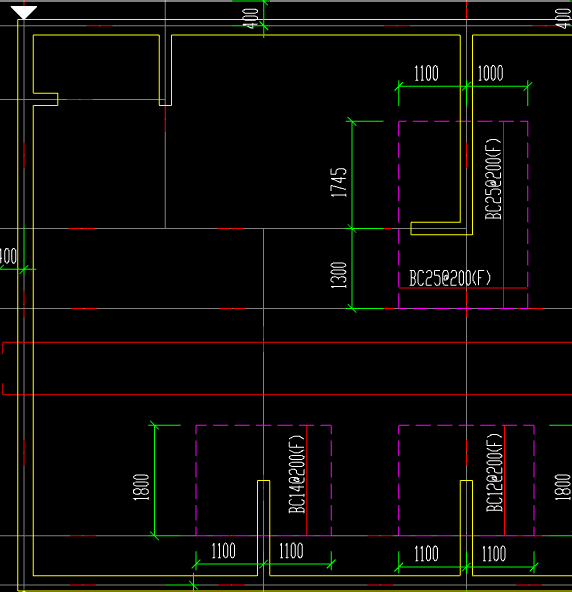Click the rotated 400 dimension at top center
The image size is (572, 592).
251,18
